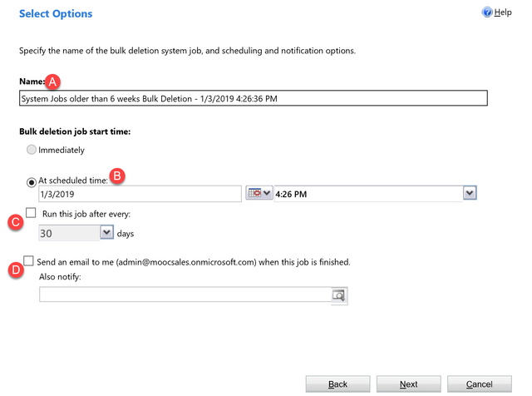
Task: Open the calendar date picker icon
Action: point(258,193)
